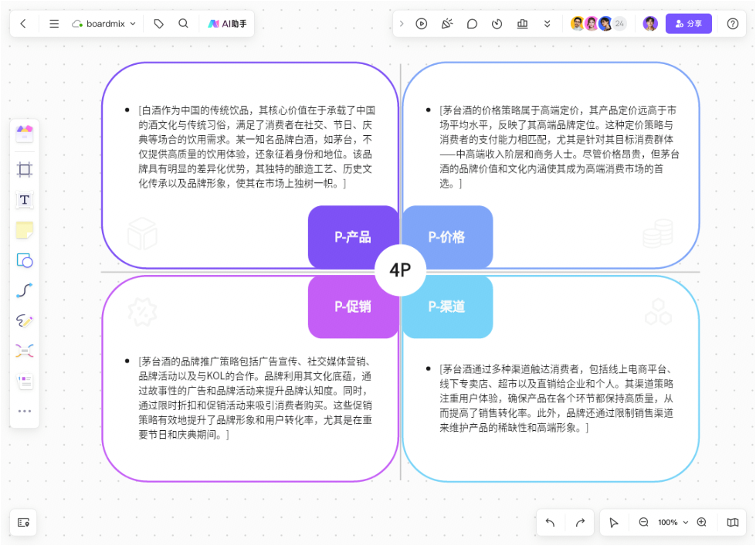Open the bottom-left page list icon

pyautogui.click(x=23, y=522)
